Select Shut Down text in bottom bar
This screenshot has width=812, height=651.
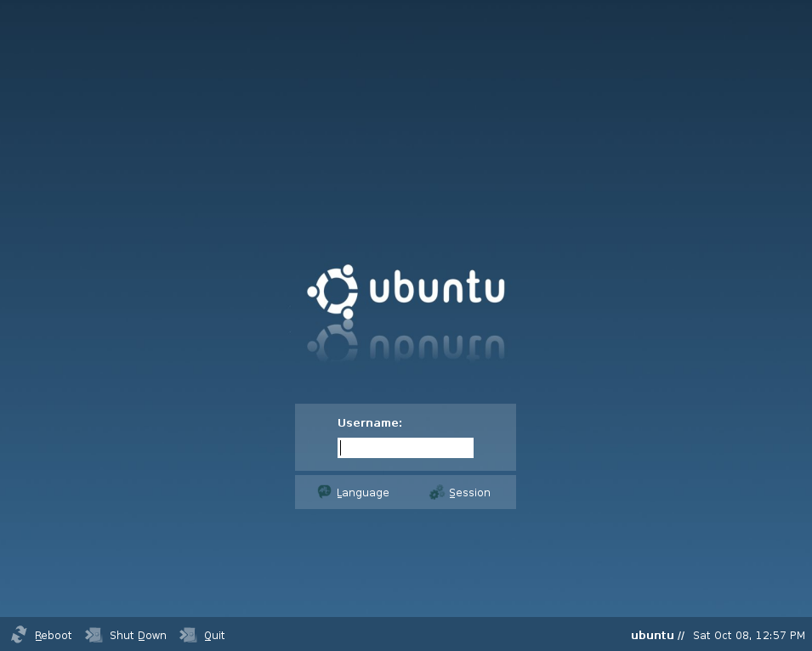click(138, 636)
